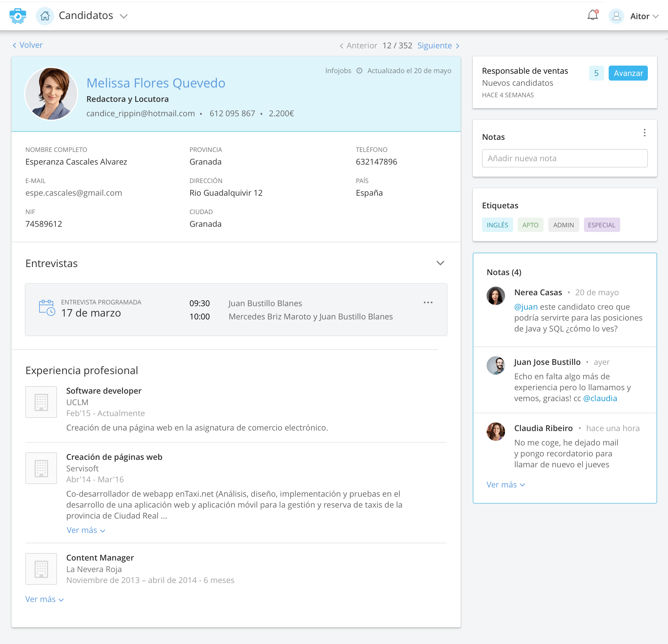This screenshot has width=668, height=644.
Task: Click interviewer Juan Bustillo Blanes at 09:30
Action: click(x=265, y=303)
